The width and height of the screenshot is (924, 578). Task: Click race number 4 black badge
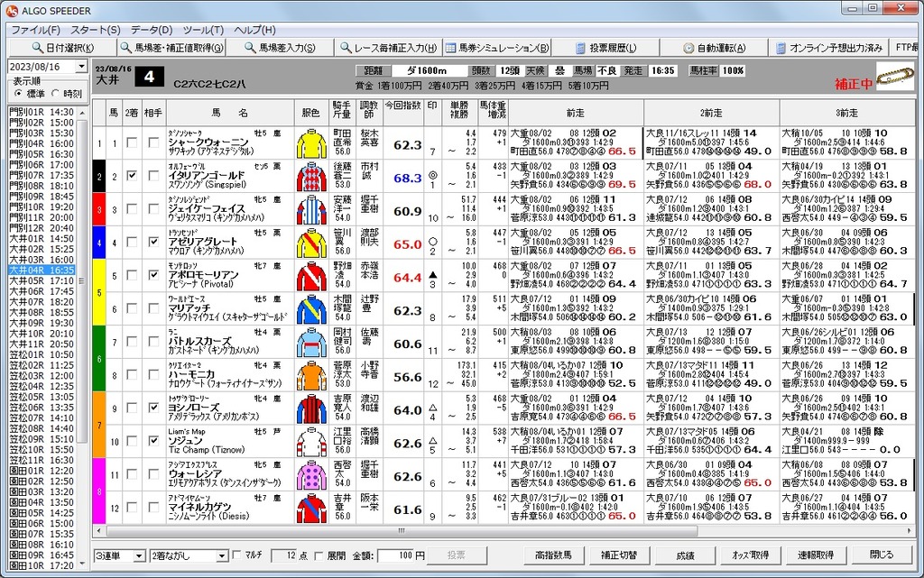click(x=149, y=77)
